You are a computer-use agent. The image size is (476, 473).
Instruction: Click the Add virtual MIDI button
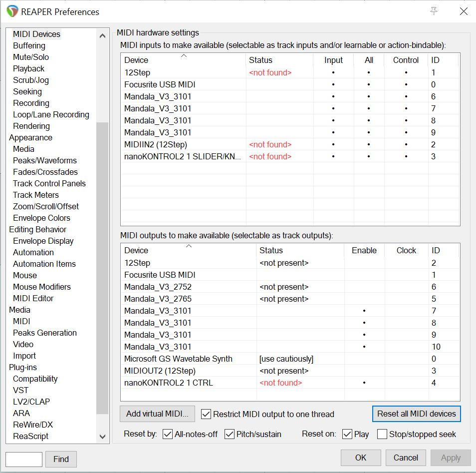click(x=157, y=414)
